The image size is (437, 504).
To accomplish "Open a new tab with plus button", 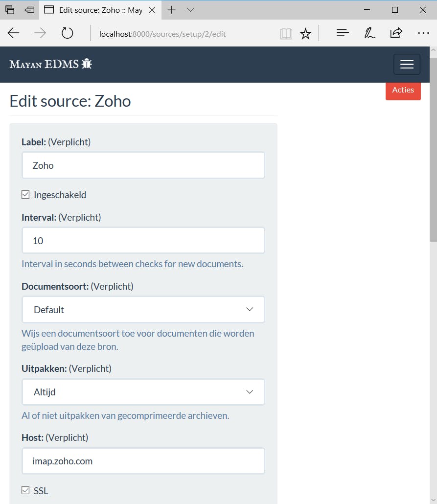I will 171,10.
